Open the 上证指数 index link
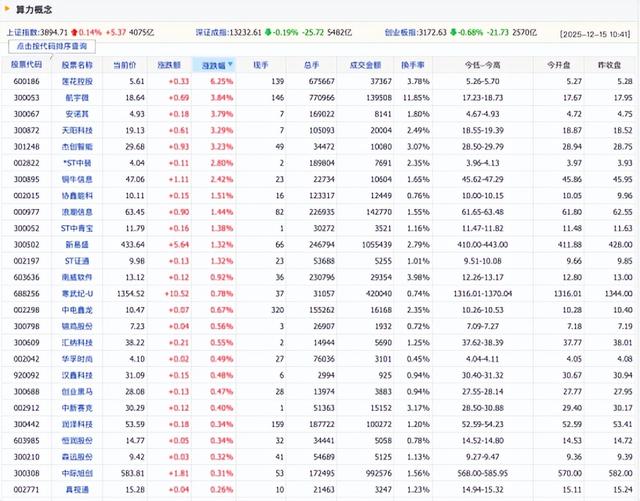The height and width of the screenshot is (501, 640). pos(22,32)
